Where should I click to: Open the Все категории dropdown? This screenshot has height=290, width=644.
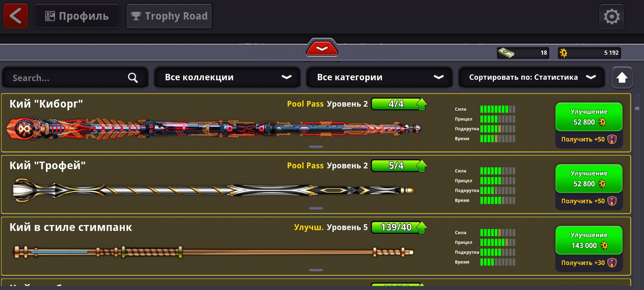[379, 78]
